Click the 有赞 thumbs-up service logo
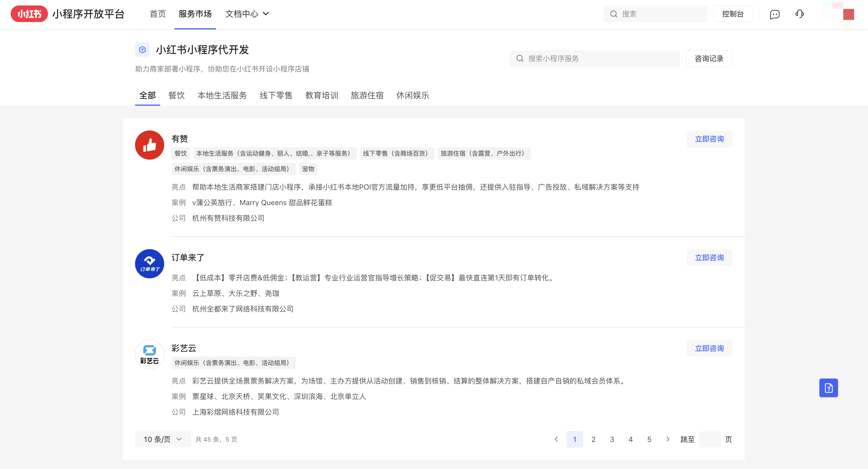Screen dimensions: 868x469 [149, 145]
